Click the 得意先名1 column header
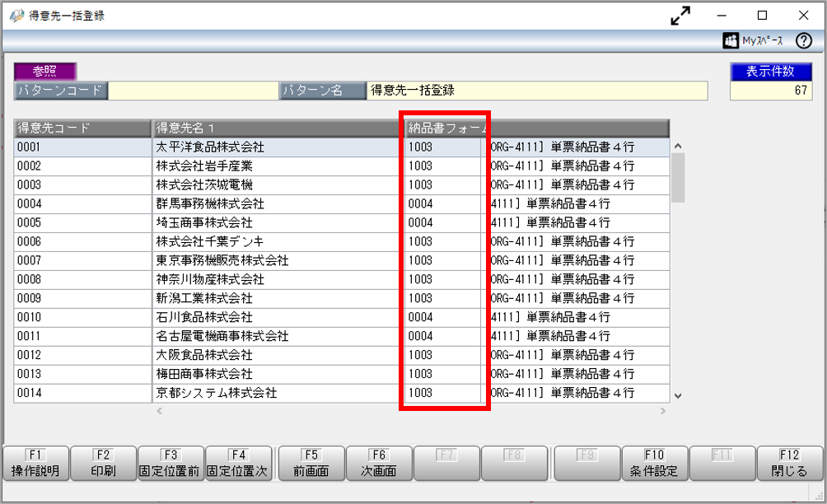Image resolution: width=827 pixels, height=504 pixels. (x=278, y=128)
